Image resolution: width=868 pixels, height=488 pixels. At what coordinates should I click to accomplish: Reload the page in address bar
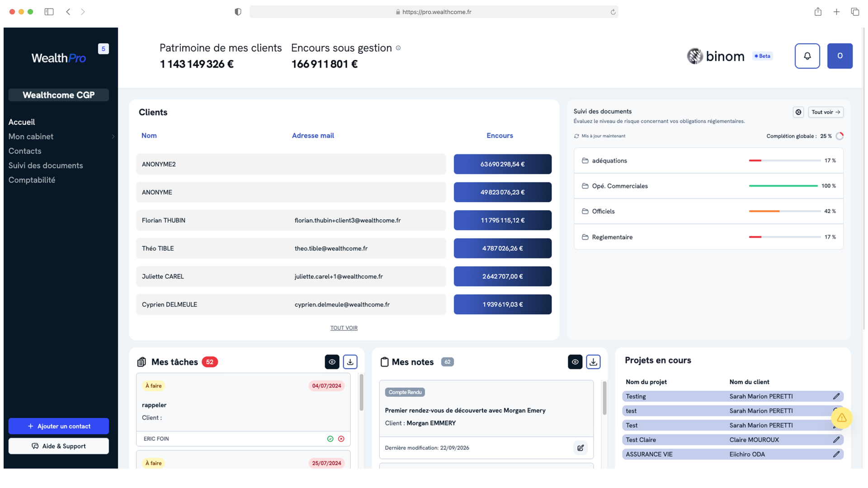coord(613,12)
